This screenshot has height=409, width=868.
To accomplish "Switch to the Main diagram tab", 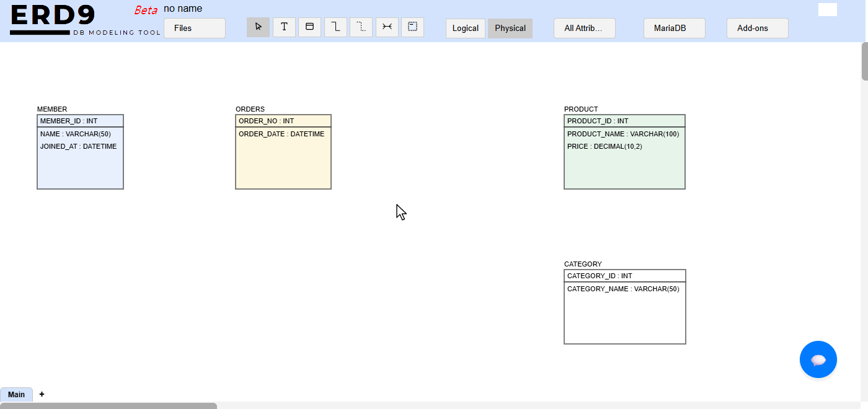I will tap(17, 395).
